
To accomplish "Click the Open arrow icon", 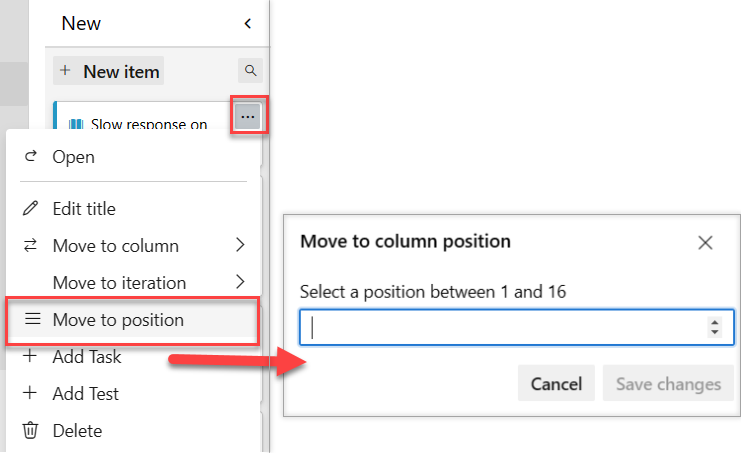I will 31,156.
